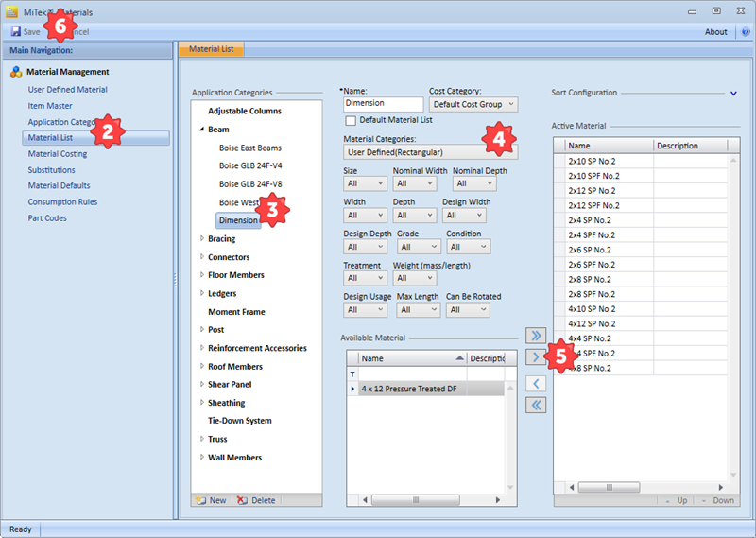Open the Design Usage dropdown

[x=365, y=310]
